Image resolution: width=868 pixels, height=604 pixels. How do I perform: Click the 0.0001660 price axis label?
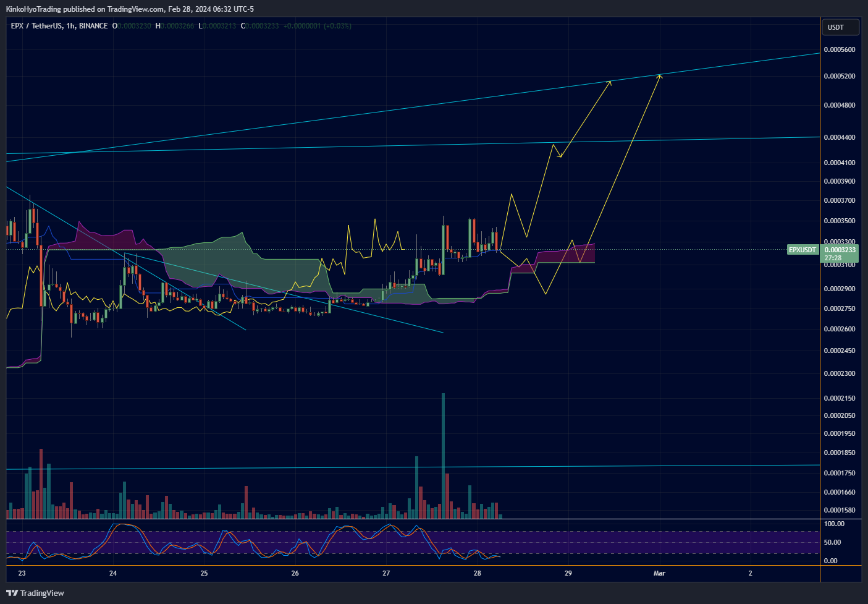840,492
